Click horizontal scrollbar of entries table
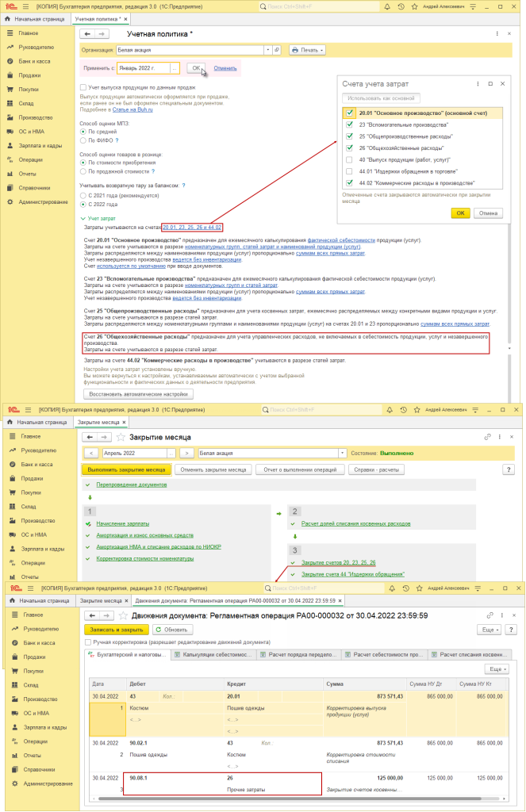The image size is (526, 812). click(298, 799)
